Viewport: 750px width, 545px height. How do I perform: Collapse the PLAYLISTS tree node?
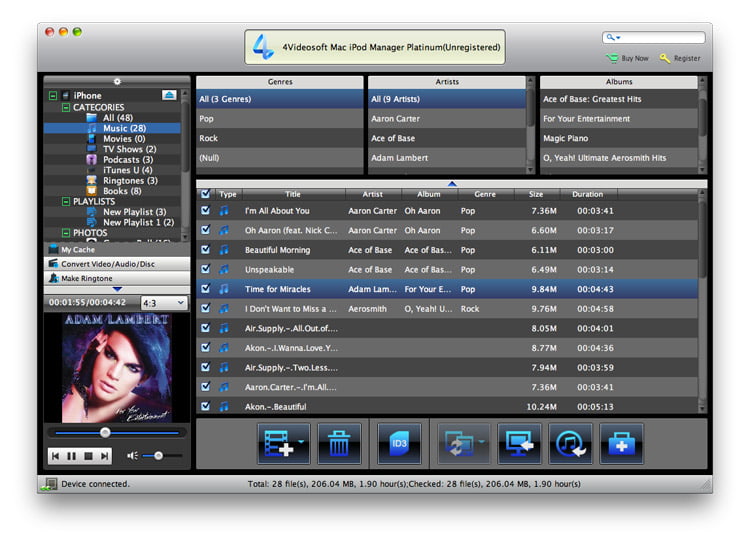coord(66,201)
